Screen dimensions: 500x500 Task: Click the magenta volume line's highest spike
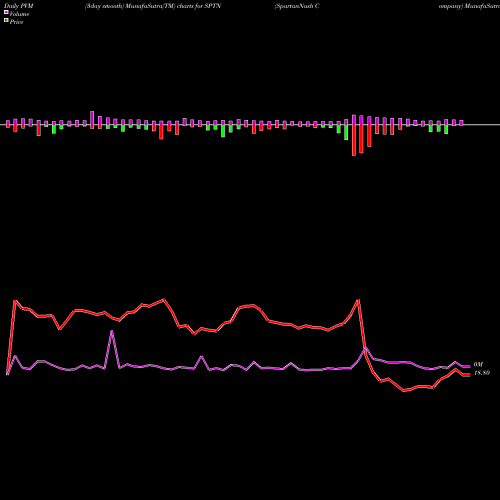[x=112, y=331]
